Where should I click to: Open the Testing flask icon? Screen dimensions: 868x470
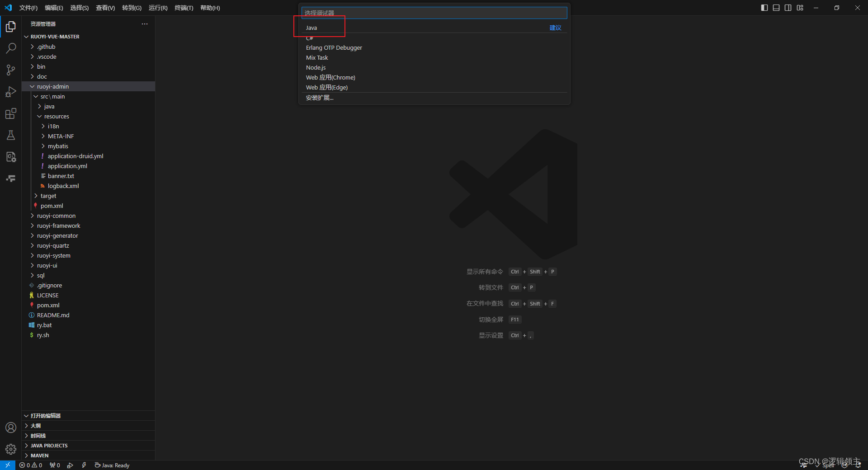tap(11, 135)
